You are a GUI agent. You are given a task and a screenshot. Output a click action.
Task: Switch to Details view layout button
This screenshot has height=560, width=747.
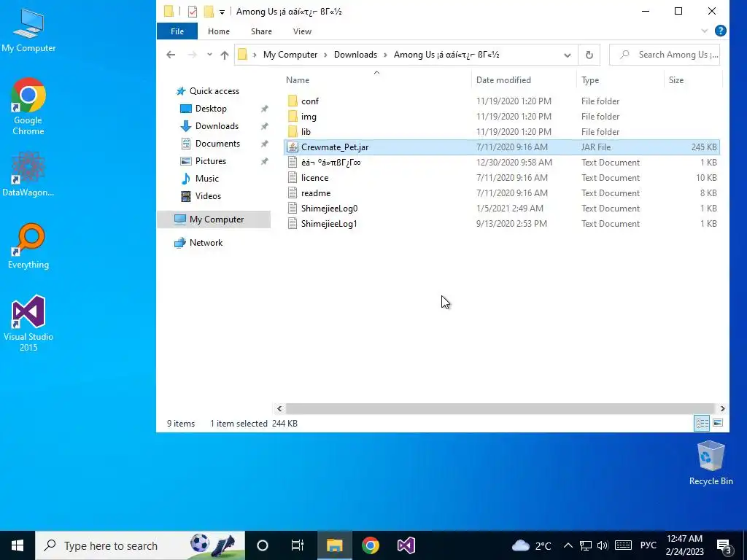tap(702, 423)
